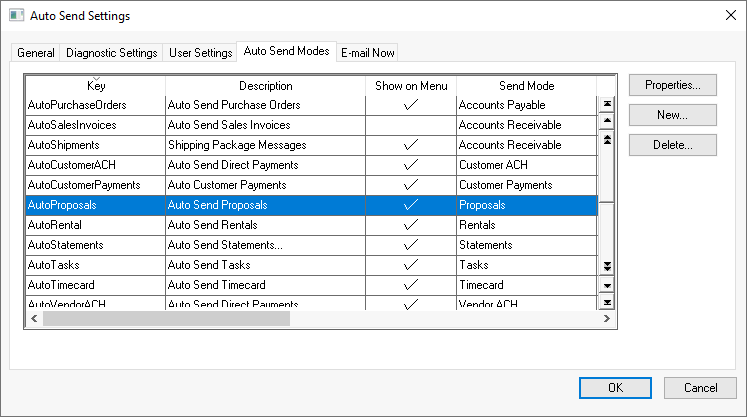Click the Send Mode column header
Image resolution: width=747 pixels, height=417 pixels.
(526, 86)
